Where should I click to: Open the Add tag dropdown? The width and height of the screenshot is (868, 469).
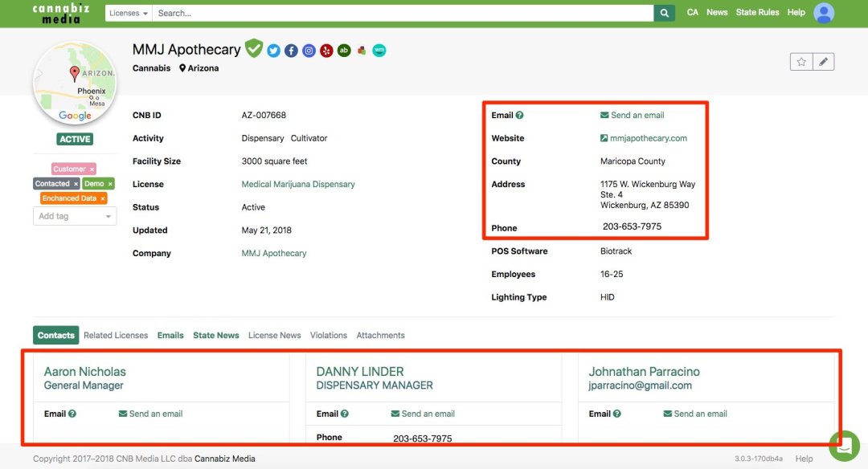point(75,216)
